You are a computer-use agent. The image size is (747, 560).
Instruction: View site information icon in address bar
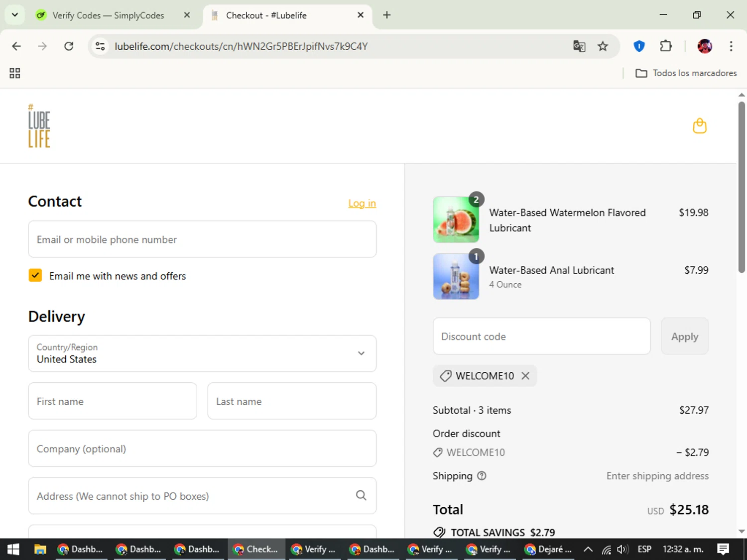pyautogui.click(x=100, y=46)
